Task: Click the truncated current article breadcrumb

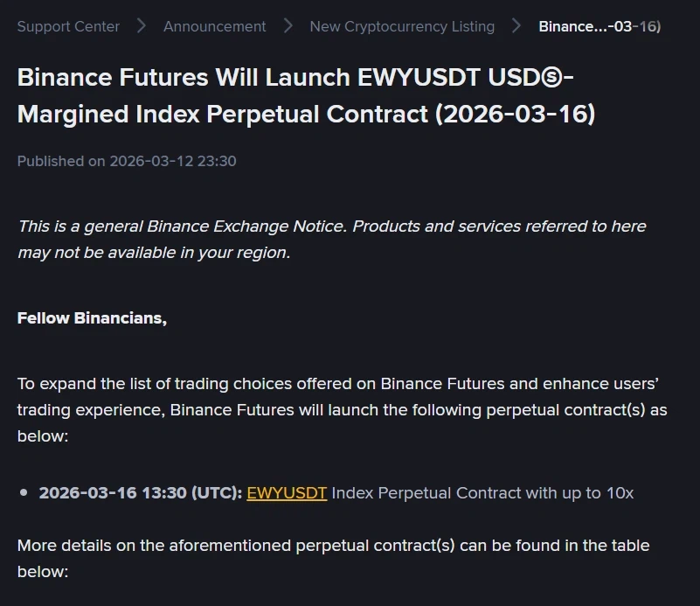Action: [x=600, y=26]
